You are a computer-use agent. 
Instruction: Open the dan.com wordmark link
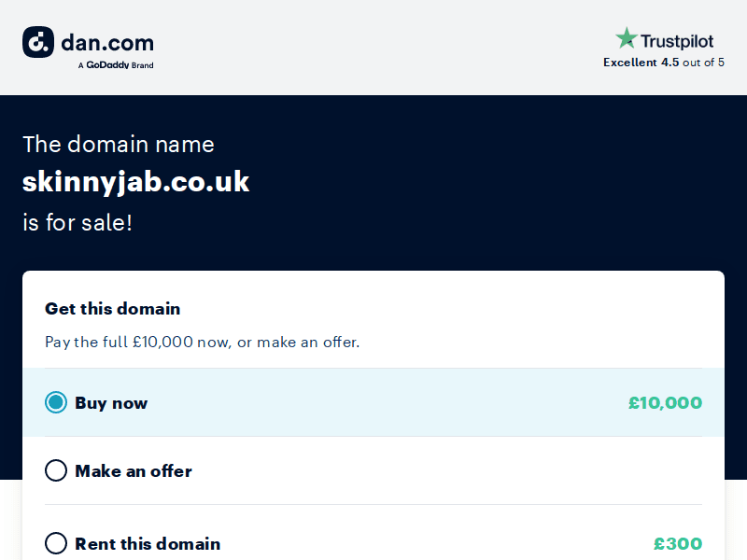(x=106, y=42)
